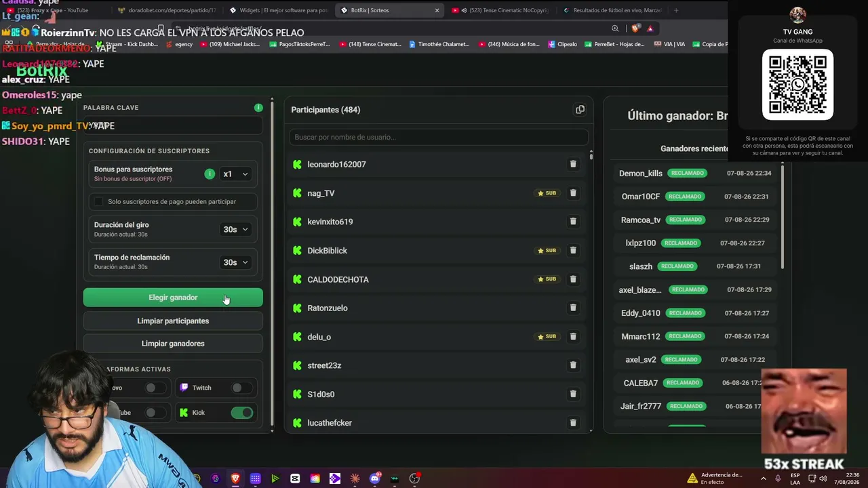Open the PagosTiktoksPerreT bookmark
This screenshot has height=488, width=868.
[x=299, y=44]
